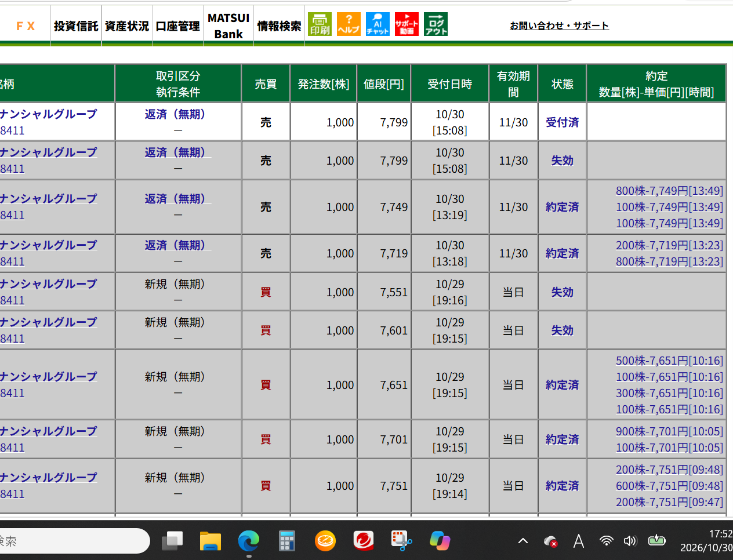Image resolution: width=733 pixels, height=560 pixels.
Task: Open the taskbar clock and date
Action: coord(706,541)
